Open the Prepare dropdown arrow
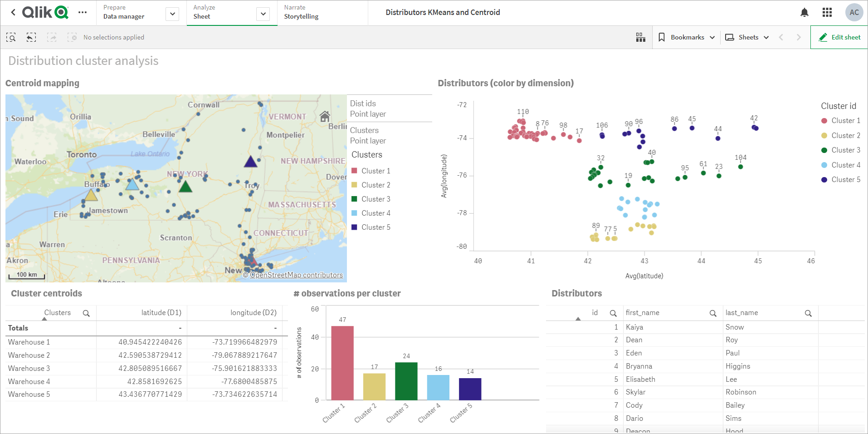The width and height of the screenshot is (868, 434). pyautogui.click(x=172, y=14)
